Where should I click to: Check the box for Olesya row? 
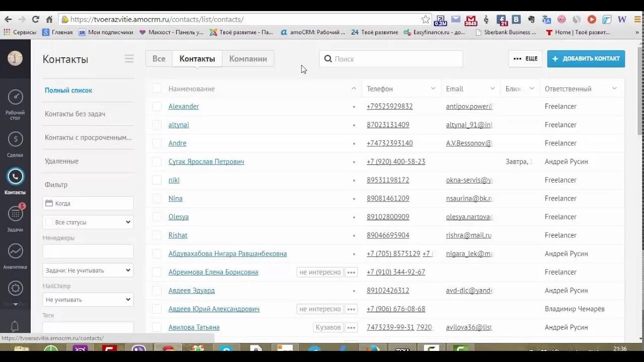point(157,217)
